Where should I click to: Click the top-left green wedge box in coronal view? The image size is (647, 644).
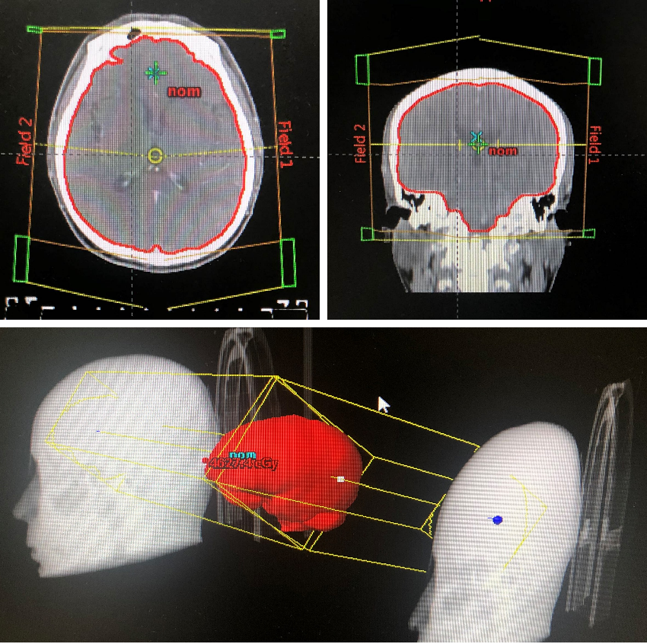pos(362,70)
